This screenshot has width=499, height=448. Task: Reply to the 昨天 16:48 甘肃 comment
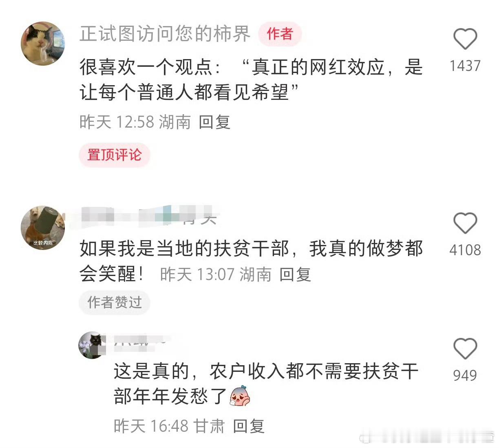point(249,426)
